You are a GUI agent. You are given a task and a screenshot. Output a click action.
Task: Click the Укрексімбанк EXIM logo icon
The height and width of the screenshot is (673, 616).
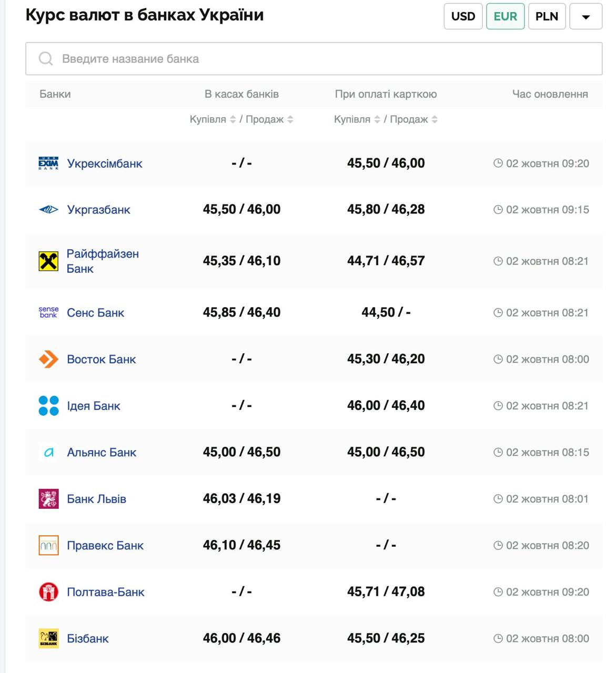[48, 164]
